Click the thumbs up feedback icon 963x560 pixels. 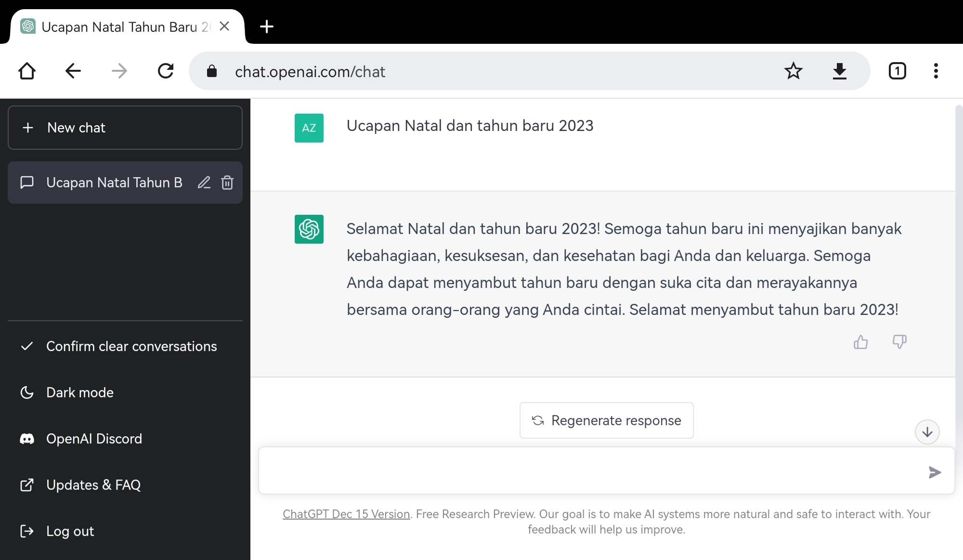click(x=860, y=342)
